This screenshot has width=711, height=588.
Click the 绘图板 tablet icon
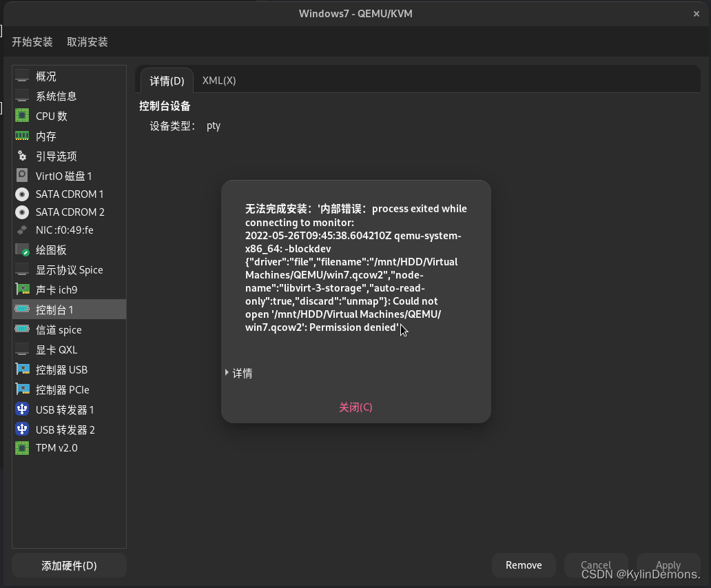pyautogui.click(x=22, y=250)
